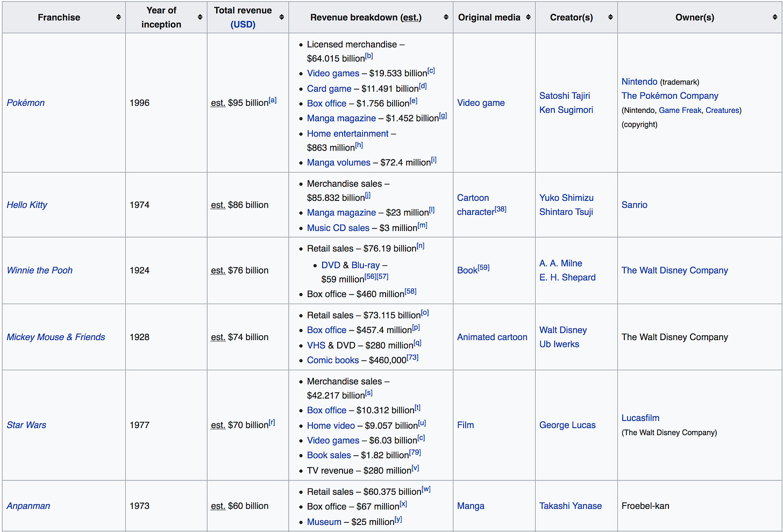This screenshot has height=532, width=783.
Task: Open the Sanrio owner link
Action: 635,205
